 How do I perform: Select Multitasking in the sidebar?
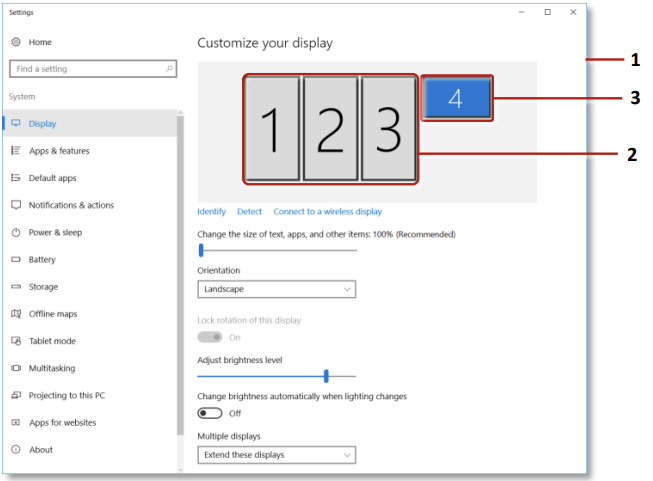click(50, 368)
